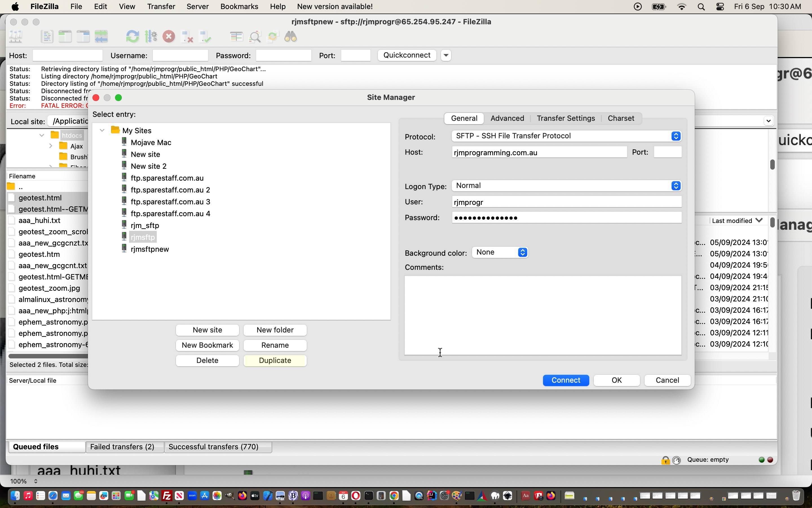Click the My Sites folder icon
Image resolution: width=812 pixels, height=508 pixels.
[x=115, y=130]
